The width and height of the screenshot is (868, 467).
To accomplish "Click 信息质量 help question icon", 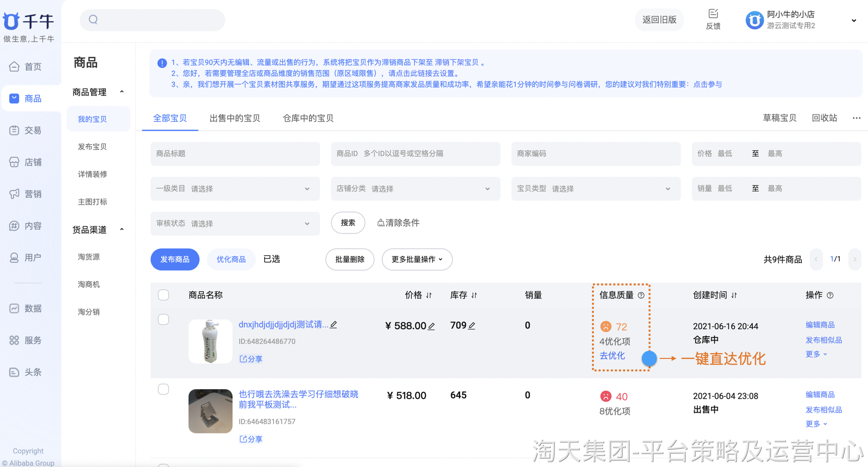I will (x=641, y=295).
